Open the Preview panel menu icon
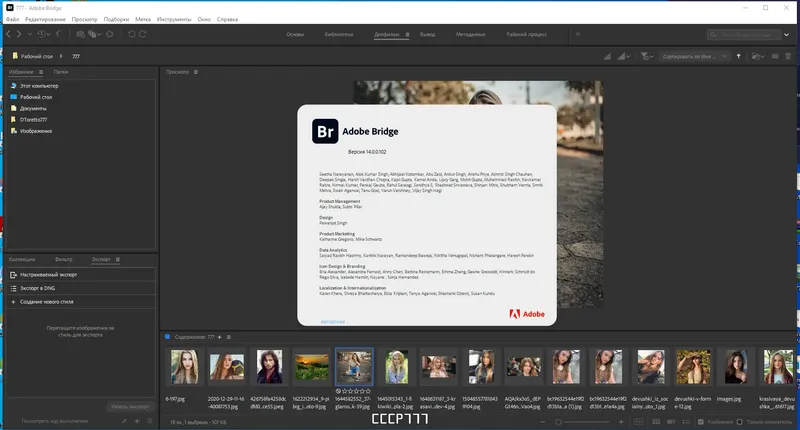This screenshot has width=800, height=430. (195, 72)
